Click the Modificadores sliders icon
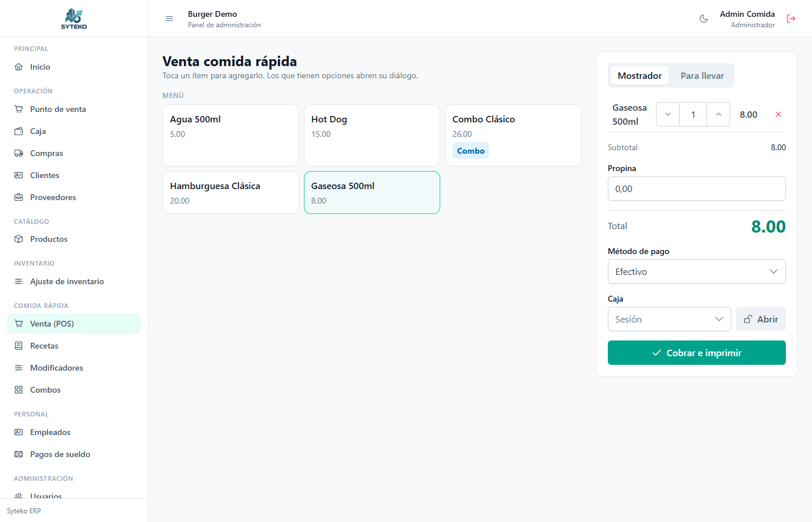The image size is (812, 522). [x=19, y=368]
